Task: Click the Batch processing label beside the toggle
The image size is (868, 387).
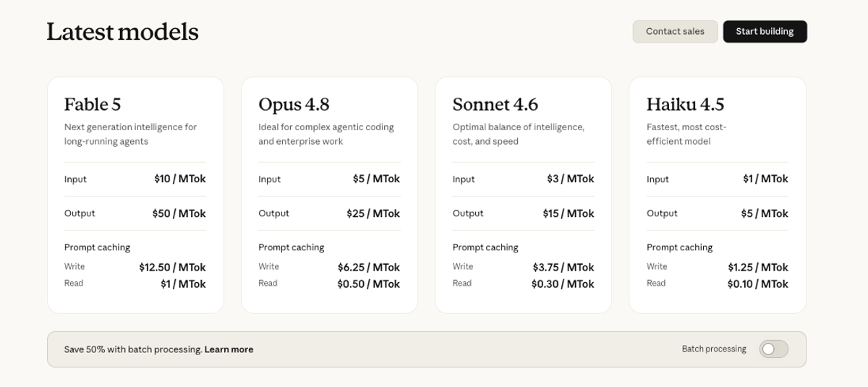Action: pyautogui.click(x=714, y=349)
